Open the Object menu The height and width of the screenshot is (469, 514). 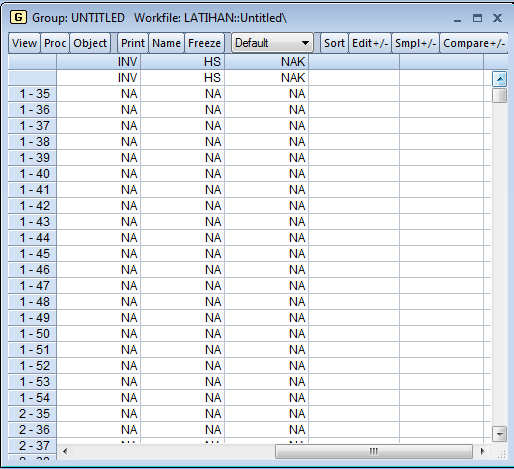(x=90, y=43)
